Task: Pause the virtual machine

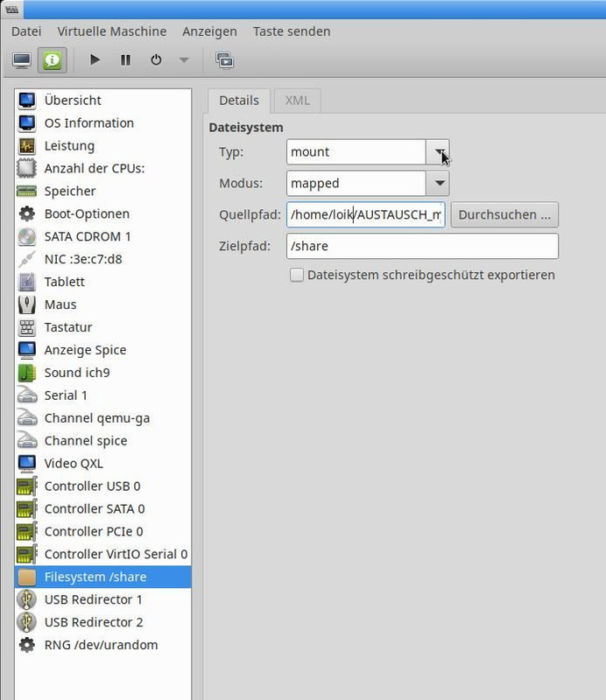Action: [125, 59]
